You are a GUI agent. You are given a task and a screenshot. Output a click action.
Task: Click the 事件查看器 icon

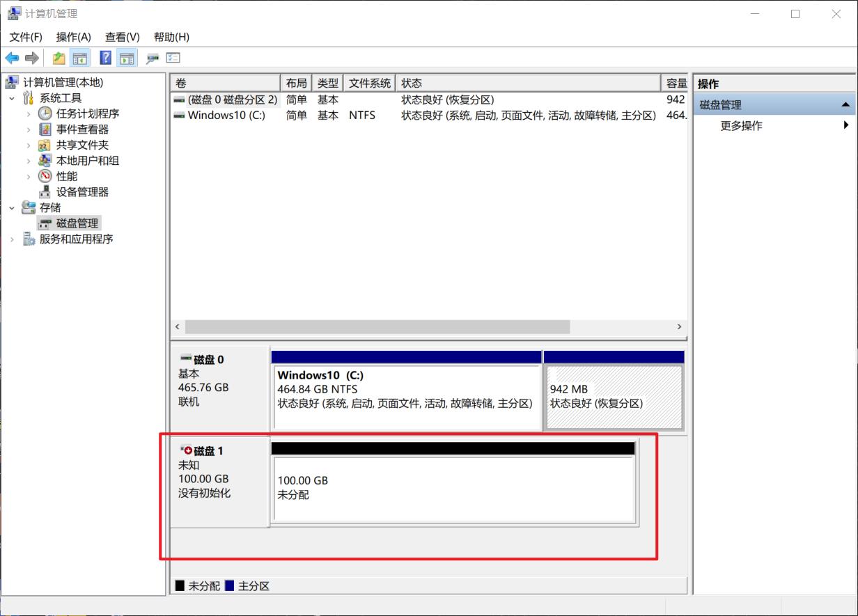pos(45,129)
